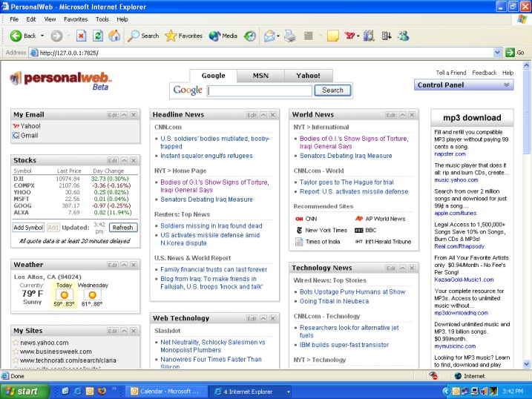This screenshot has height=399, width=532.
Task: Open 'Instant squalor engulfs refugees' headline
Action: point(206,156)
